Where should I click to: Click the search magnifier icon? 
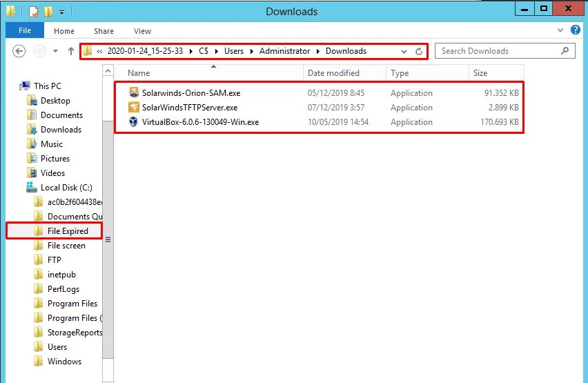[x=565, y=50]
